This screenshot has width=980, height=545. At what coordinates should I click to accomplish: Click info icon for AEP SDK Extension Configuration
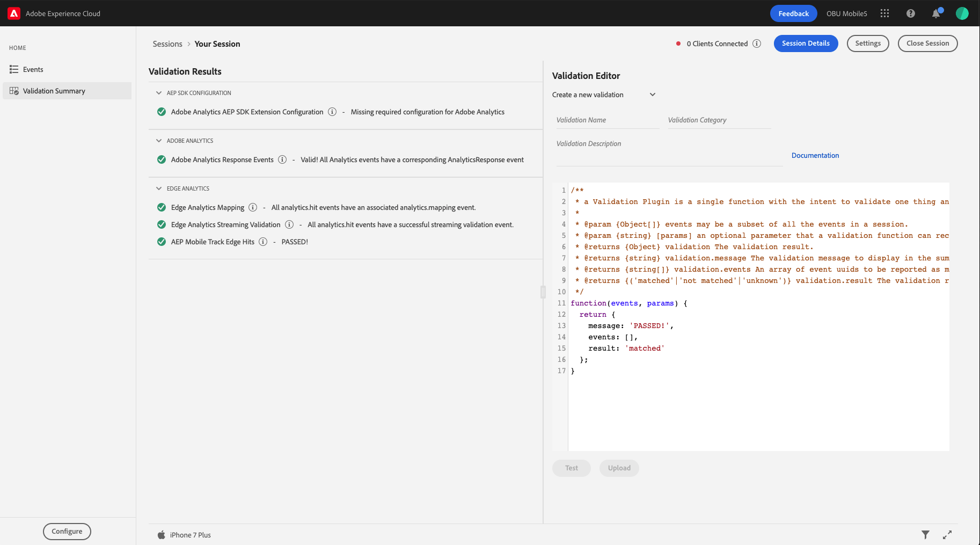pyautogui.click(x=332, y=112)
